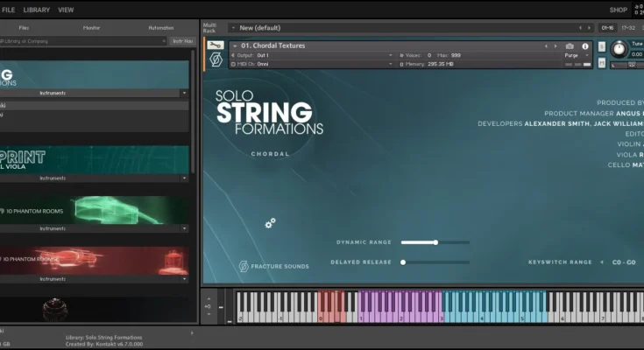The width and height of the screenshot is (644, 350).
Task: Toggle Solo button for Chordal Textures
Action: pyautogui.click(x=602, y=46)
